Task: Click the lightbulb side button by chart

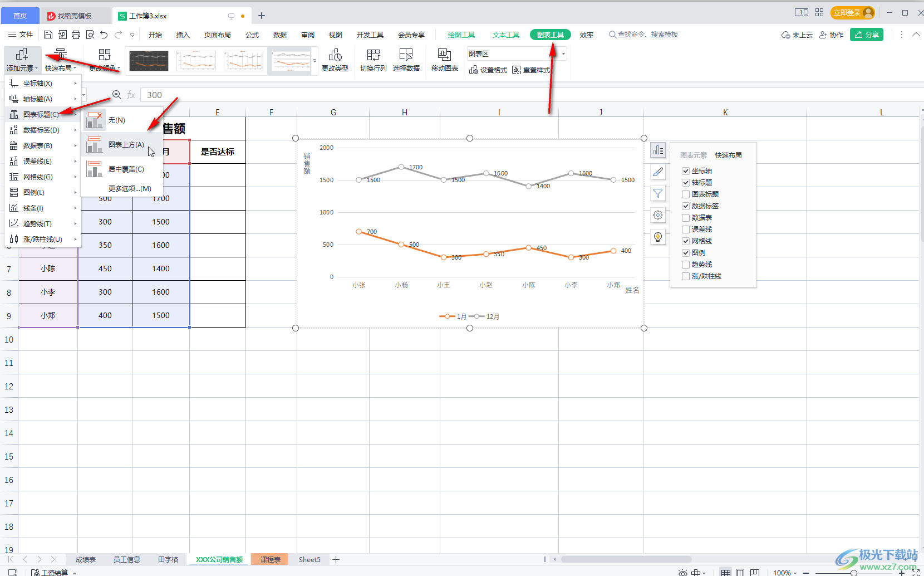Action: [x=658, y=237]
